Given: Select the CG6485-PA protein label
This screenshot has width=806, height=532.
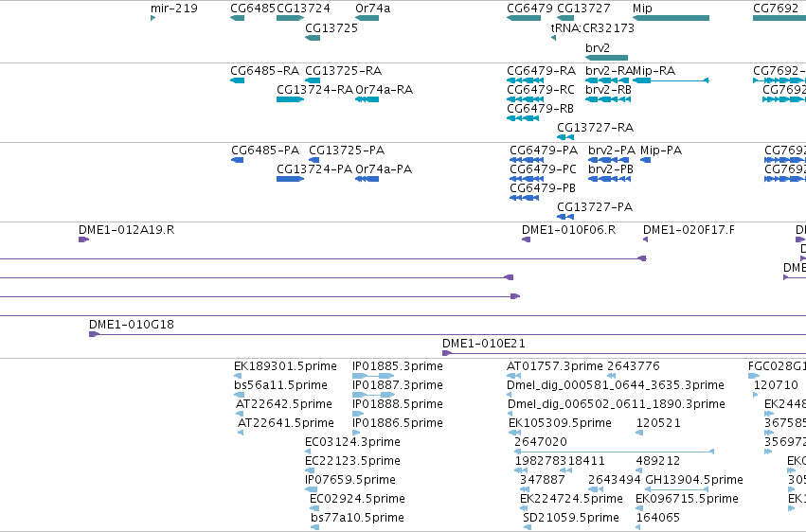Looking at the screenshot, I should (x=265, y=150).
